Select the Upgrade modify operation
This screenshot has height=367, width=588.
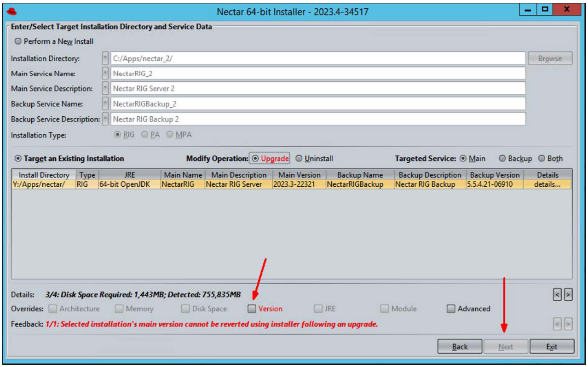pos(270,159)
